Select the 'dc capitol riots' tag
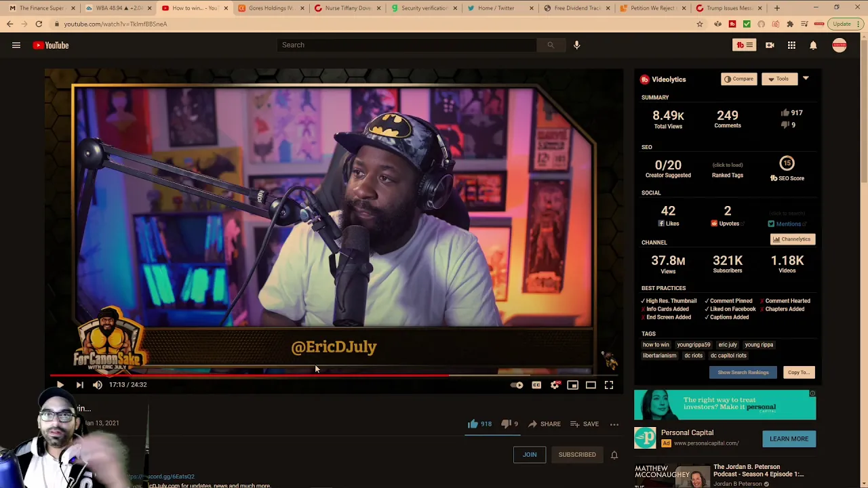This screenshot has width=868, height=488. [728, 355]
